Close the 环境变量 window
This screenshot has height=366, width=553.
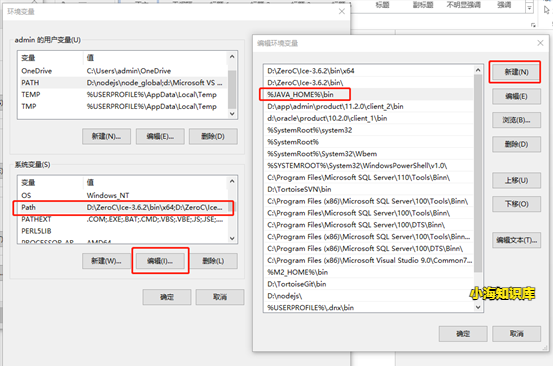point(341,11)
